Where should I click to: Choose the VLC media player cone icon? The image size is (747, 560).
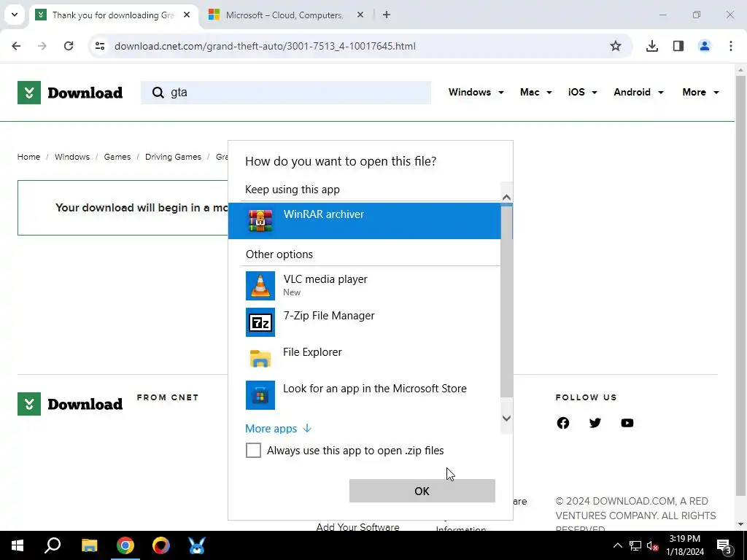(260, 286)
